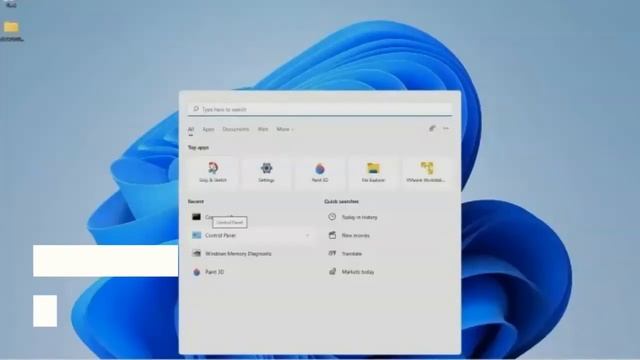Image resolution: width=640 pixels, height=360 pixels.
Task: Select the All search tab
Action: point(191,129)
